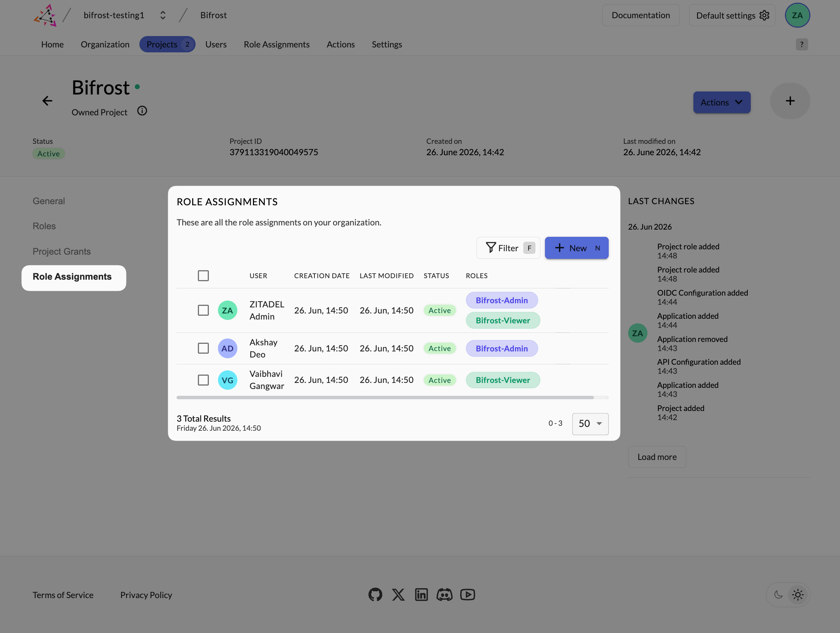Viewport: 840px width, 633px height.
Task: Click the ZITADEL logo icon
Action: 45,16
